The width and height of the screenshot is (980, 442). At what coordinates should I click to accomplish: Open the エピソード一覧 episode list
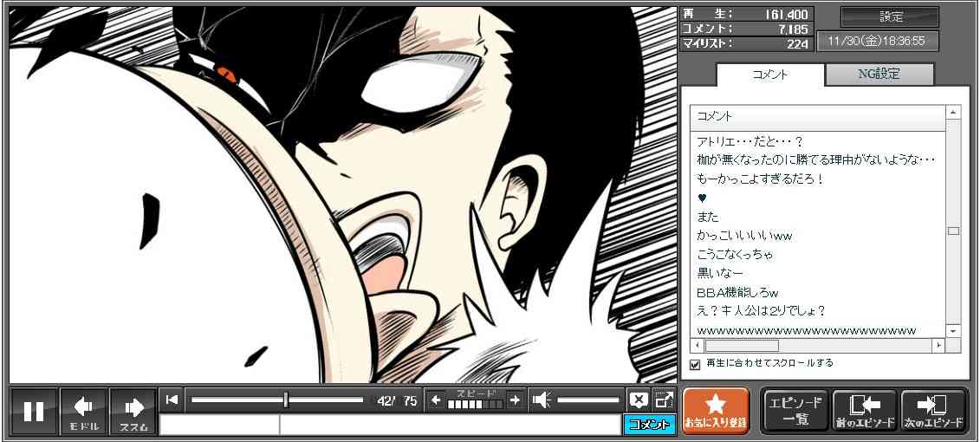(795, 411)
